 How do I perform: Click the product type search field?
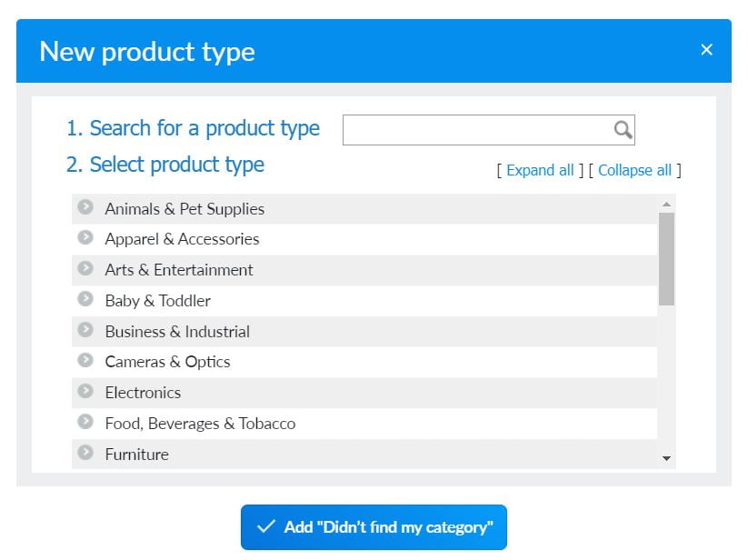(477, 130)
